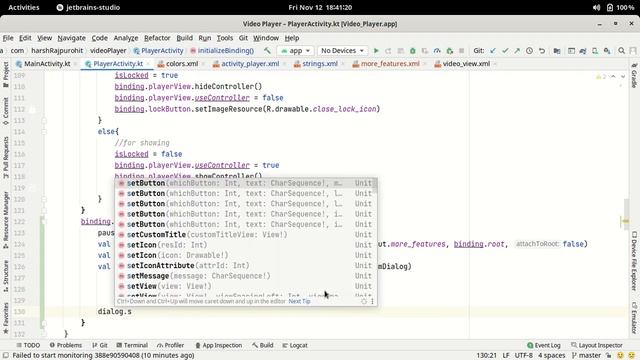Open the Project Structure folder icon
The width and height of the screenshot is (640, 360).
point(557,51)
